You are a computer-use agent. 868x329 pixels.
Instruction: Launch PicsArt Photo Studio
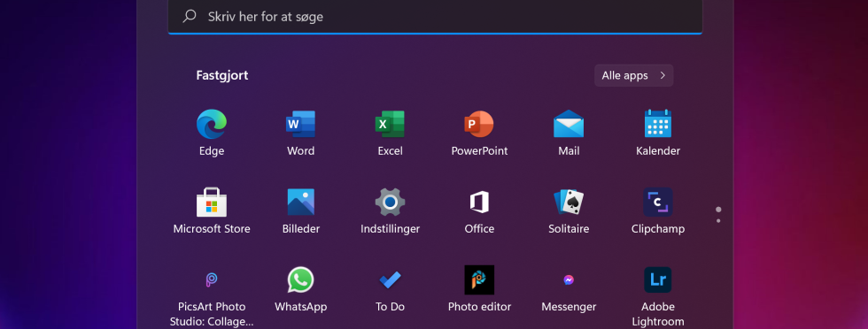pos(212,279)
